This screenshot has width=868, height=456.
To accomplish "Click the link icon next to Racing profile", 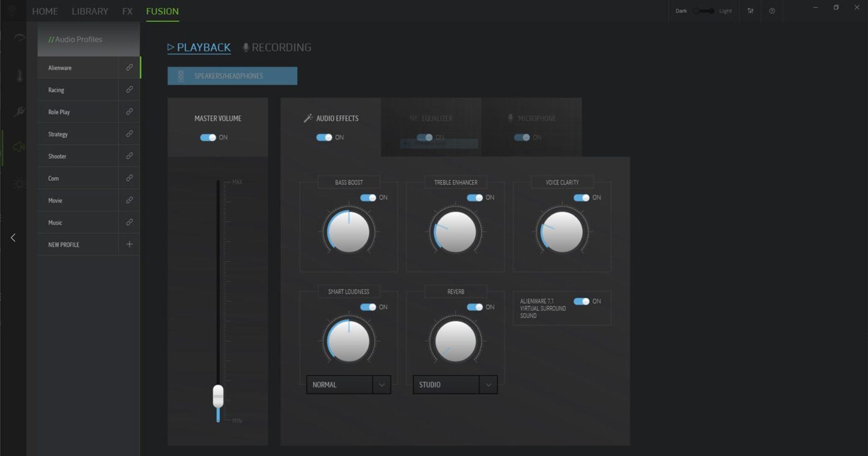I will point(129,90).
